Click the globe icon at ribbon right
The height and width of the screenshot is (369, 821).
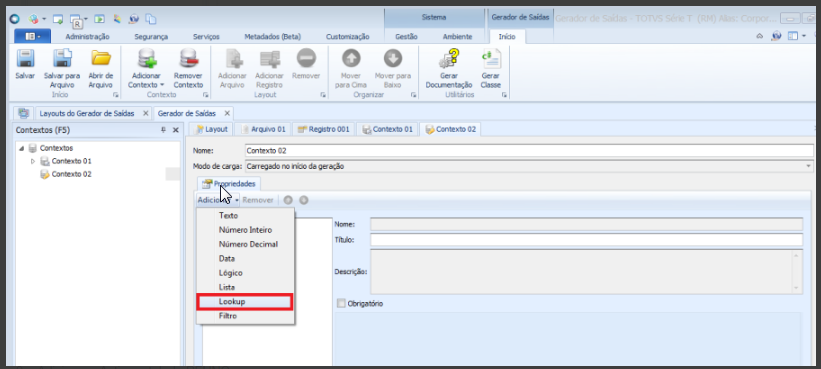[776, 36]
